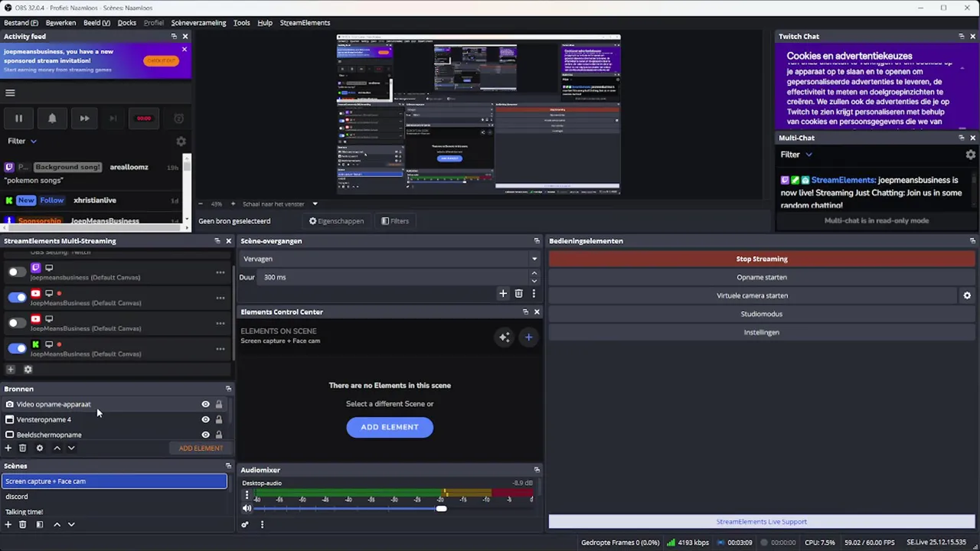This screenshot has width=980, height=551.
Task: Delete selected scene with trash icon
Action: pos(23,525)
